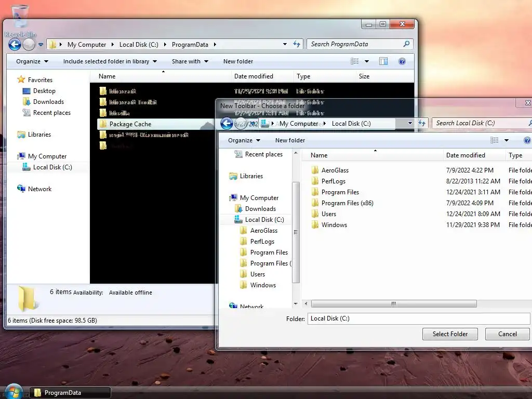Select AeroGlass in dialog navigation tree
The width and height of the screenshot is (532, 399).
pos(263,231)
